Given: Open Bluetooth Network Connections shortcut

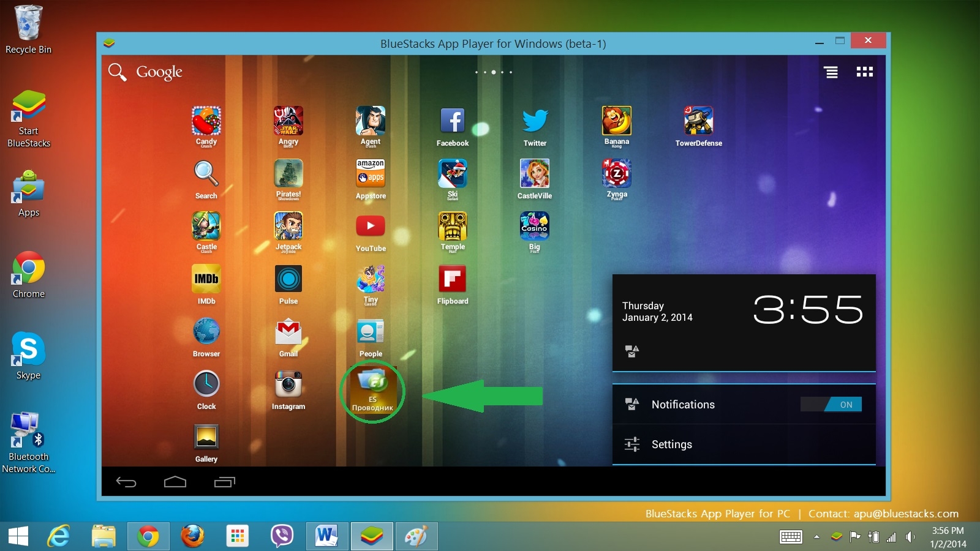Looking at the screenshot, I should tap(29, 443).
